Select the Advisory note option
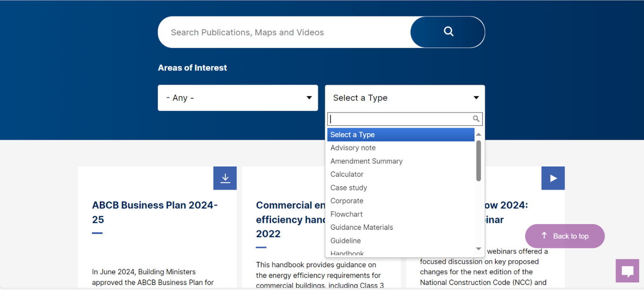The image size is (644, 290). coord(353,148)
